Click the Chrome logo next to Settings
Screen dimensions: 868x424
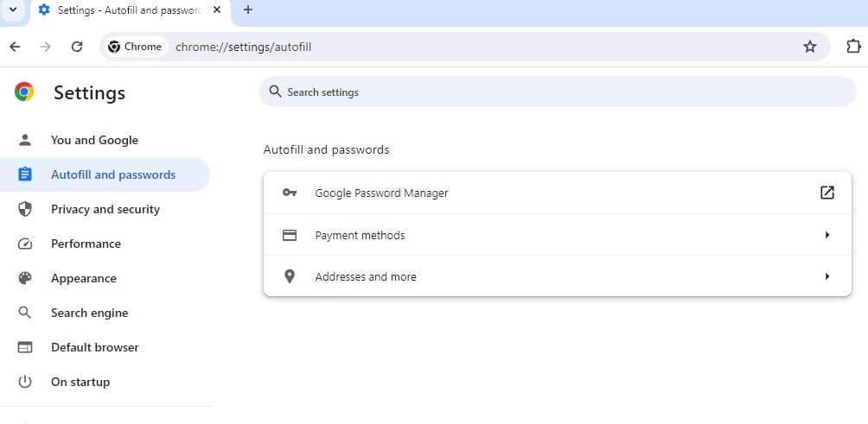click(x=24, y=92)
